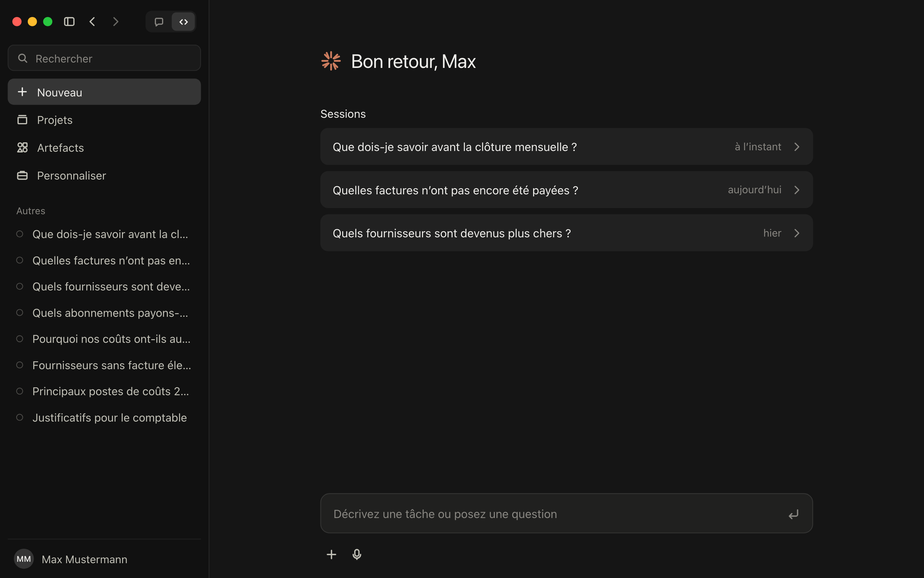Click the 'Décrivez une tâche' prompt field
Viewport: 924px width, 578px height.
click(x=566, y=513)
